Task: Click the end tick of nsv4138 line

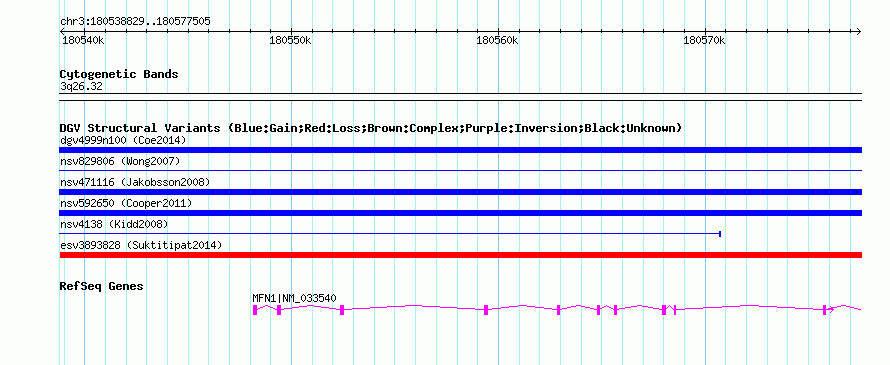Action: click(x=720, y=233)
